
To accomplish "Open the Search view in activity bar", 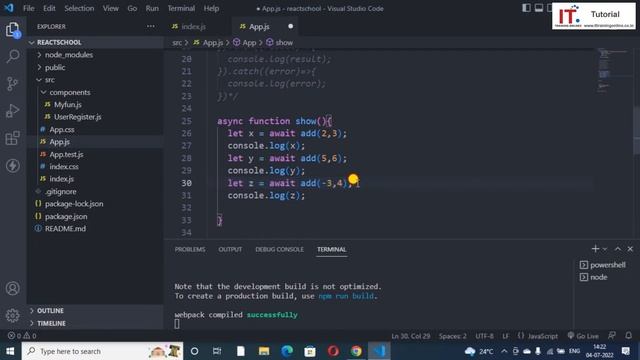I will 13,56.
